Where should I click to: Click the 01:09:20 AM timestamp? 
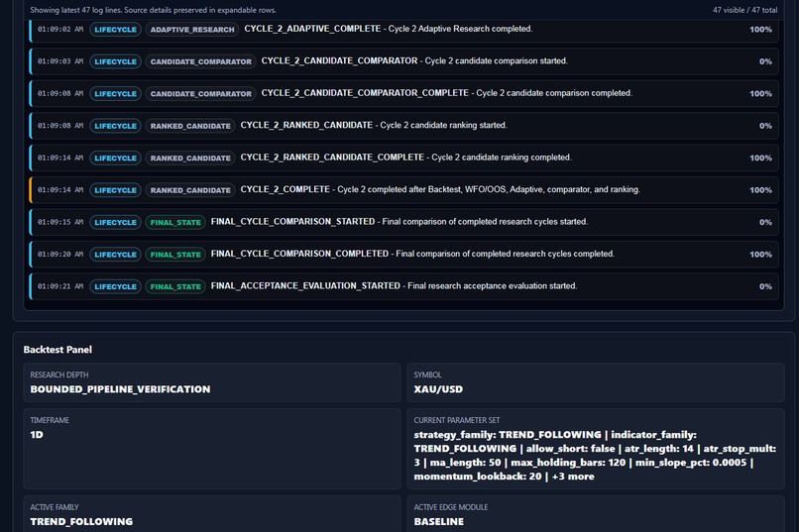click(60, 254)
